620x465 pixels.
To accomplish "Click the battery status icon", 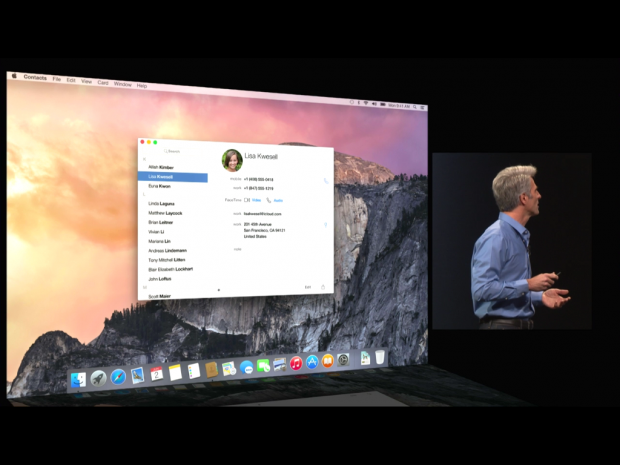I will tap(383, 105).
